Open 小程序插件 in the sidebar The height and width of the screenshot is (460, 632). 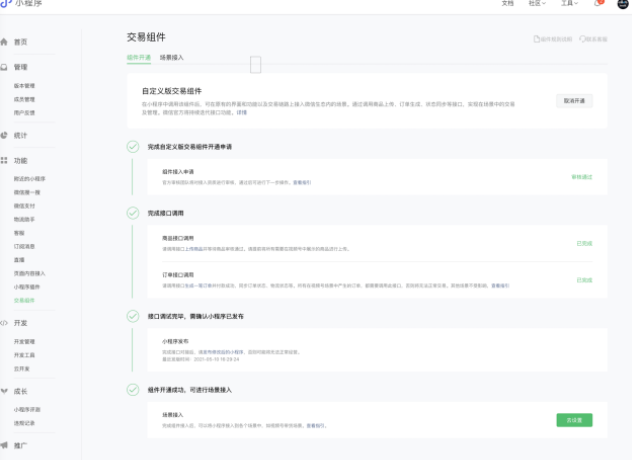tap(27, 287)
